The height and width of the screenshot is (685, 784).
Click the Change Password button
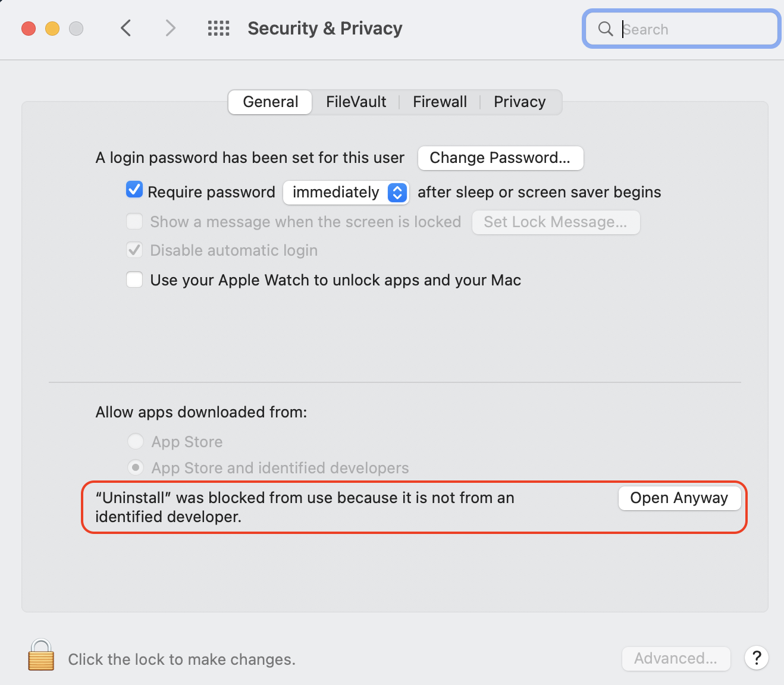pyautogui.click(x=500, y=158)
